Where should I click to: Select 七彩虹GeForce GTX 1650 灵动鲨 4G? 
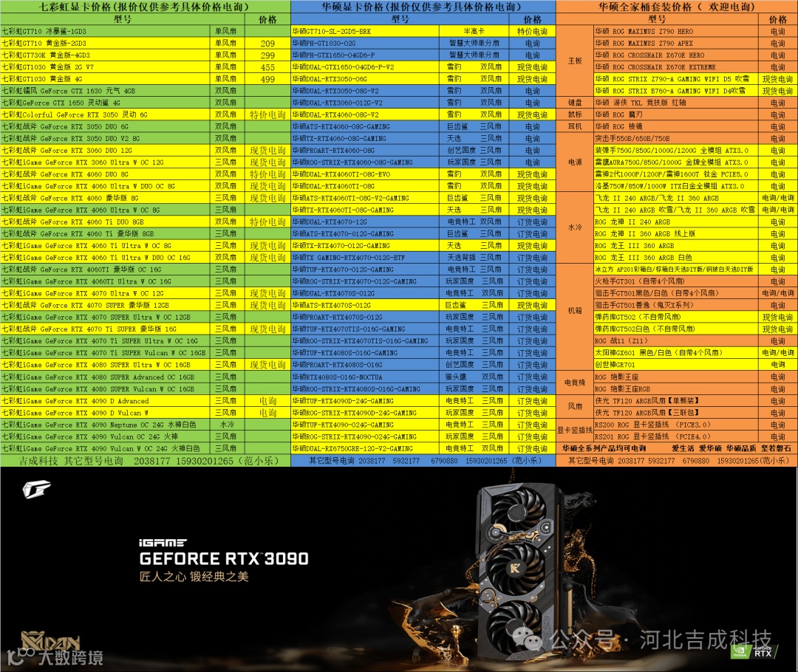tap(105, 103)
